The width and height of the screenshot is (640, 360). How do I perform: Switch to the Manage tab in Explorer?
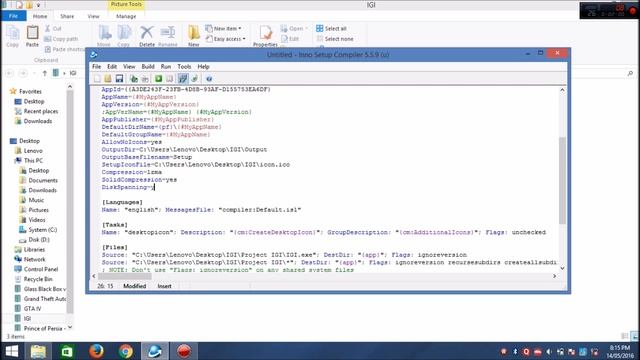coord(126,16)
